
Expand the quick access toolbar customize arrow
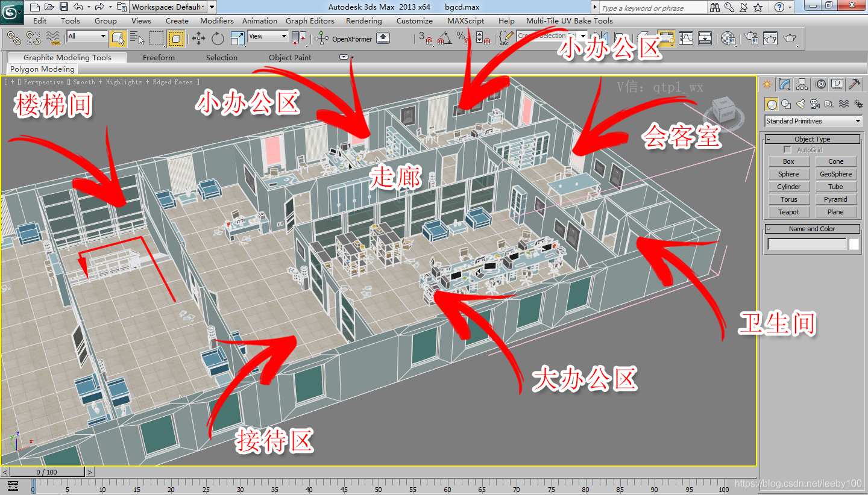212,7
